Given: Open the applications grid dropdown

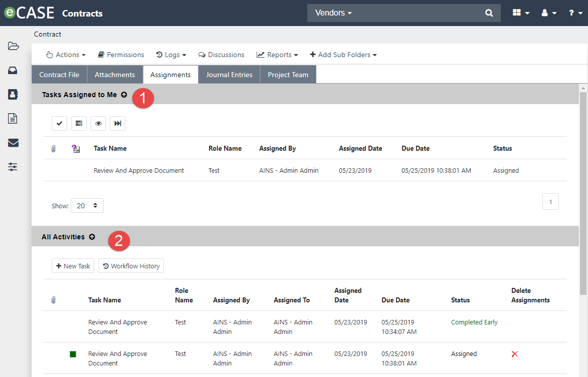Looking at the screenshot, I should coord(521,13).
